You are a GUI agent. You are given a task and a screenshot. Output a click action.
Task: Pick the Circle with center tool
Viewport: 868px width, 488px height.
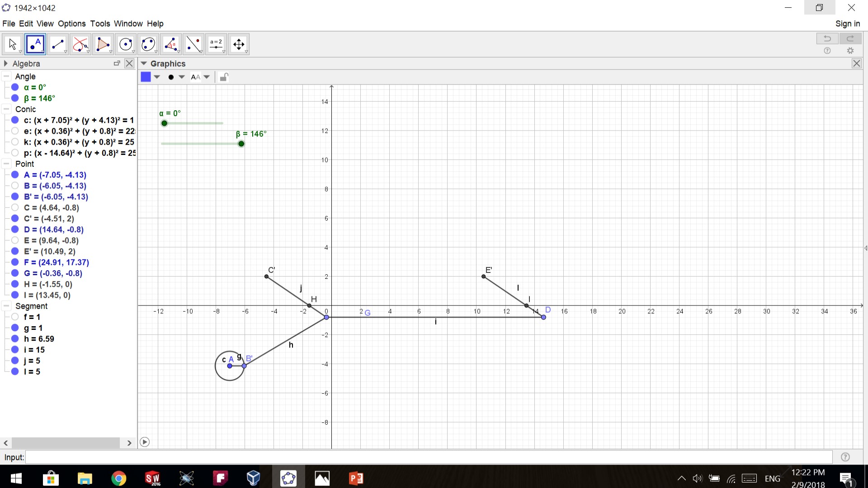click(126, 44)
